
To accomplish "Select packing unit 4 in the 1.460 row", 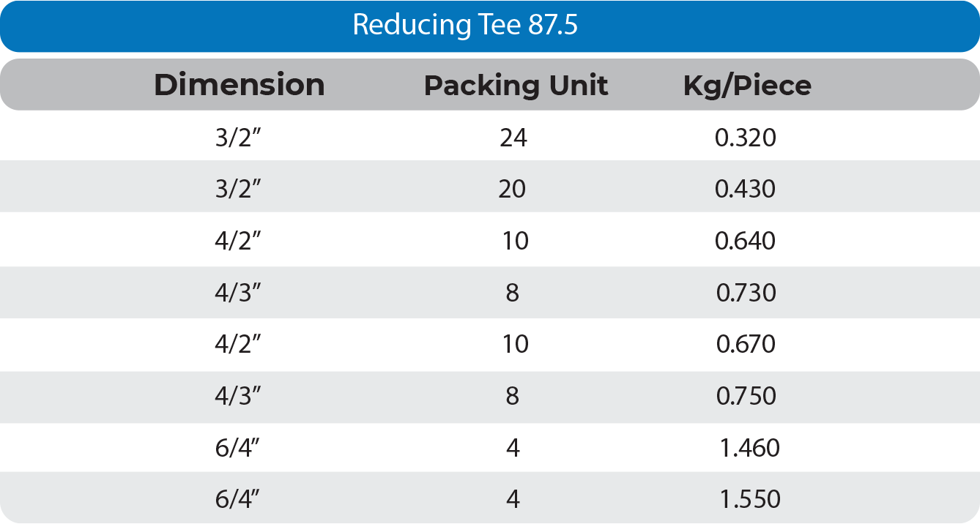I will coord(513,448).
